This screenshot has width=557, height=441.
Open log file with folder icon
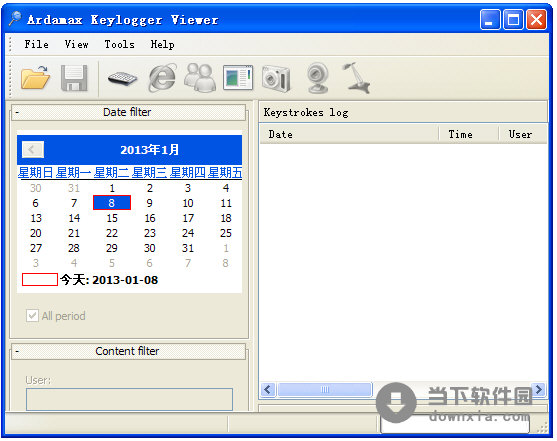[36, 77]
